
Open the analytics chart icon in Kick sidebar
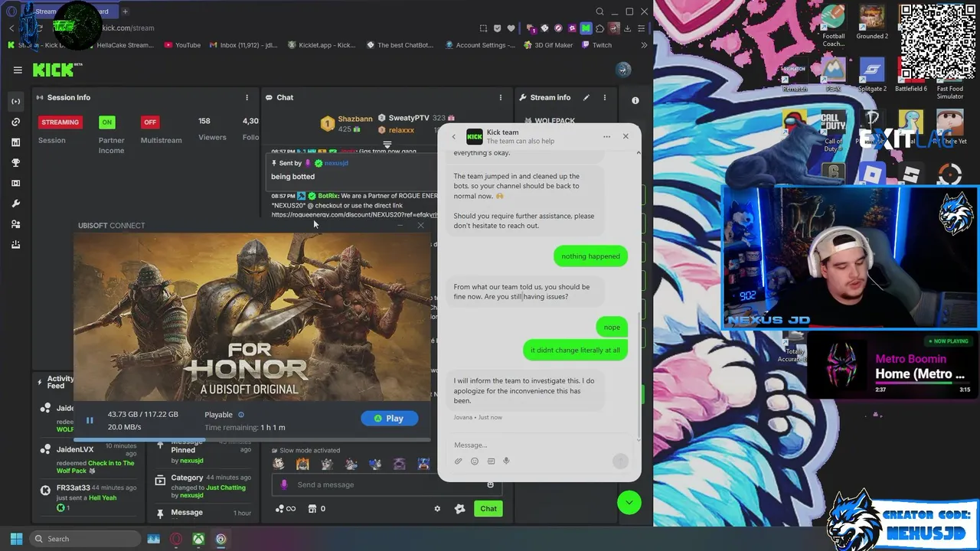pyautogui.click(x=16, y=142)
